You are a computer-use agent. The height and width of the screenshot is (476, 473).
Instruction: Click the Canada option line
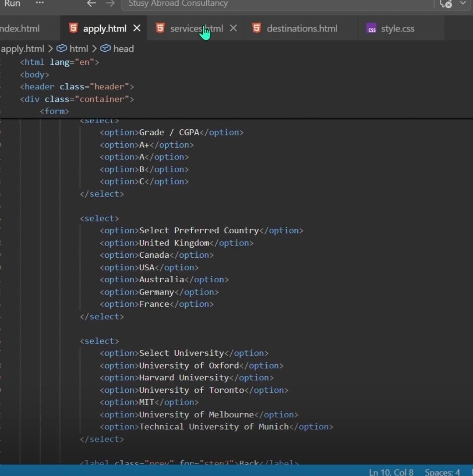coord(156,255)
